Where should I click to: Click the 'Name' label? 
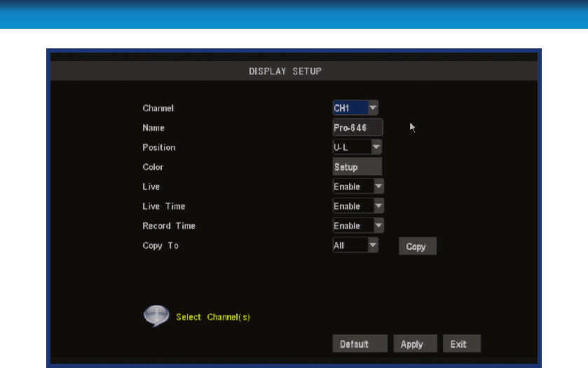[x=153, y=128]
